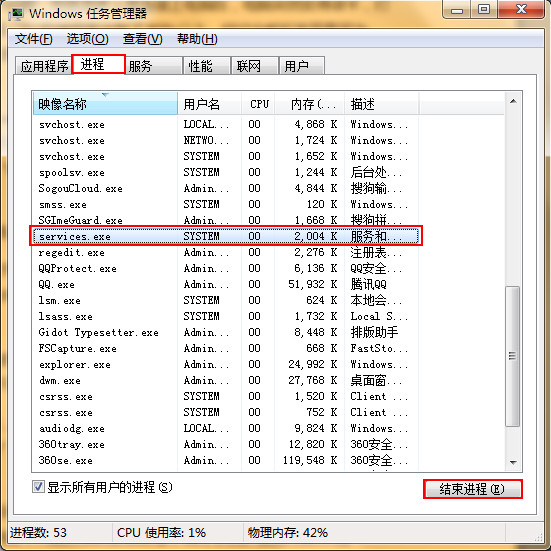Select the SGImeGuard.exe process
This screenshot has width=551, height=551.
[x=226, y=220]
